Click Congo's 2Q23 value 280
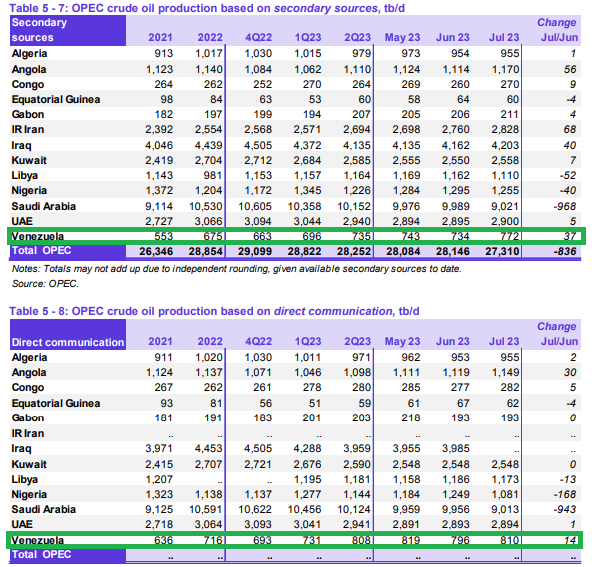592x567 pixels. tap(361, 387)
